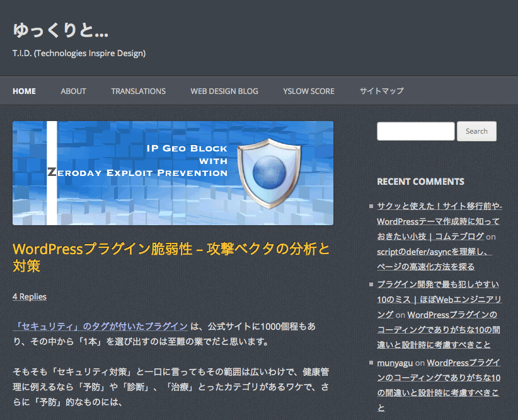Go to TRANSLATIONS in navigation
The width and height of the screenshot is (518, 420).
[139, 91]
